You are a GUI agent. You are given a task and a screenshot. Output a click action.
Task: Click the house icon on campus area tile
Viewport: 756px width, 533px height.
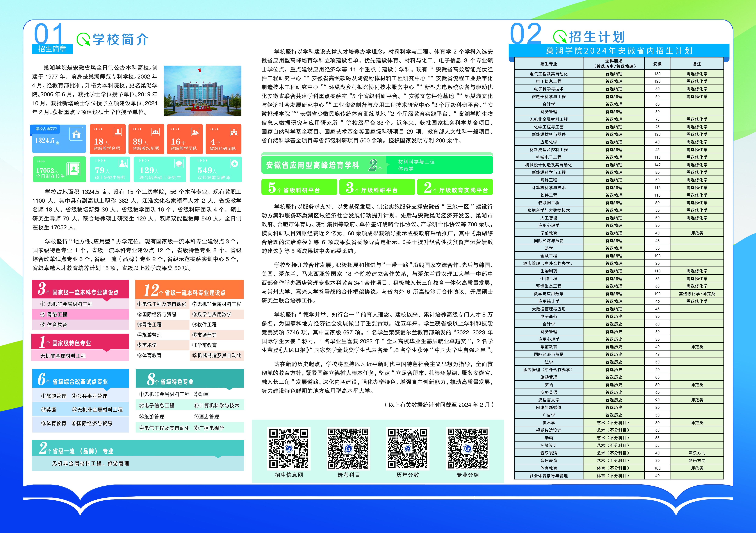pyautogui.click(x=76, y=134)
